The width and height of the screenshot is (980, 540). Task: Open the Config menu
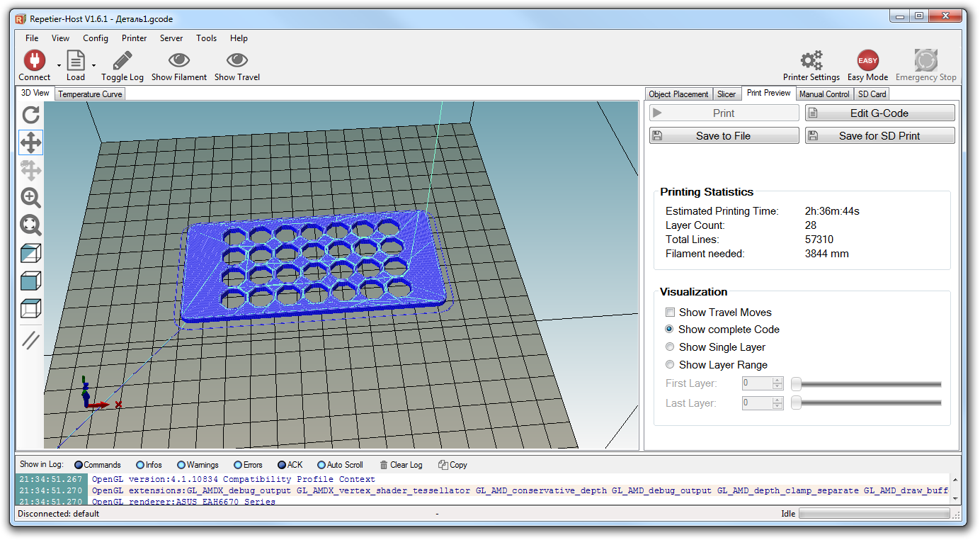point(96,38)
